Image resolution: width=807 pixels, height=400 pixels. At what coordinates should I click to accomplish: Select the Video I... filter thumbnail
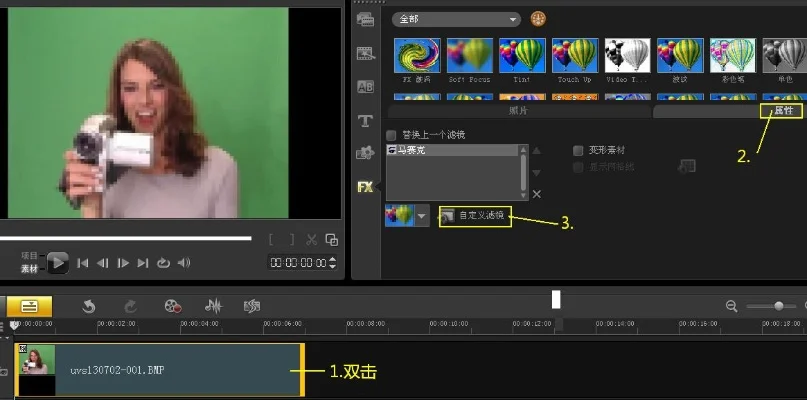(x=628, y=55)
